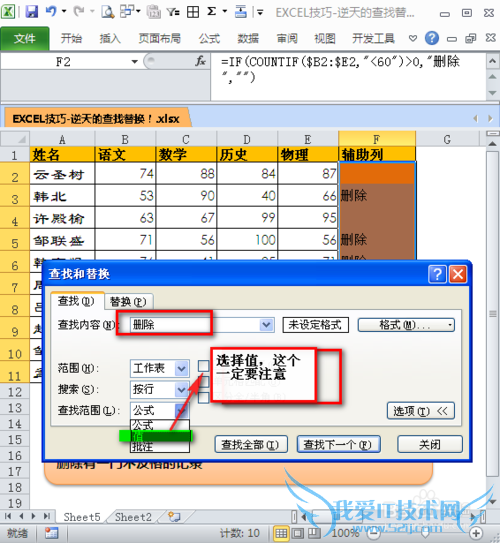The width and height of the screenshot is (500, 543).
Task: Open the 搜索 按行 dropdown
Action: pos(182,390)
